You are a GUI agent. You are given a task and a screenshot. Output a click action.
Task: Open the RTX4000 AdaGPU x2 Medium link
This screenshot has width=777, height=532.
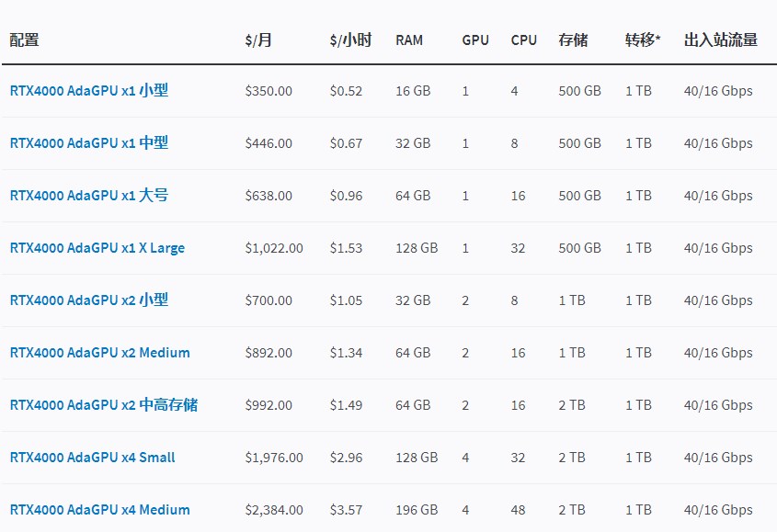pyautogui.click(x=100, y=353)
